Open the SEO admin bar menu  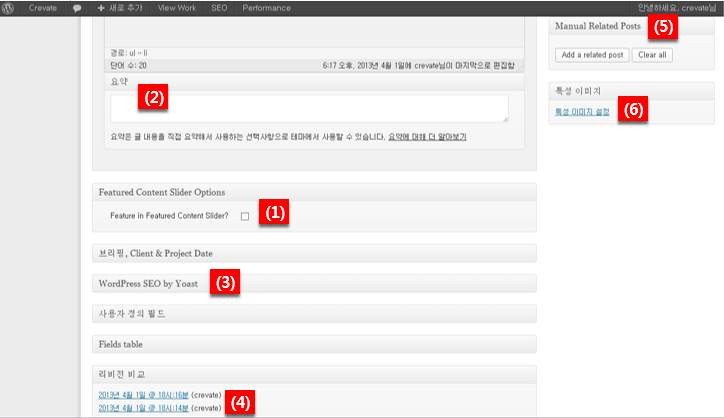click(x=219, y=8)
